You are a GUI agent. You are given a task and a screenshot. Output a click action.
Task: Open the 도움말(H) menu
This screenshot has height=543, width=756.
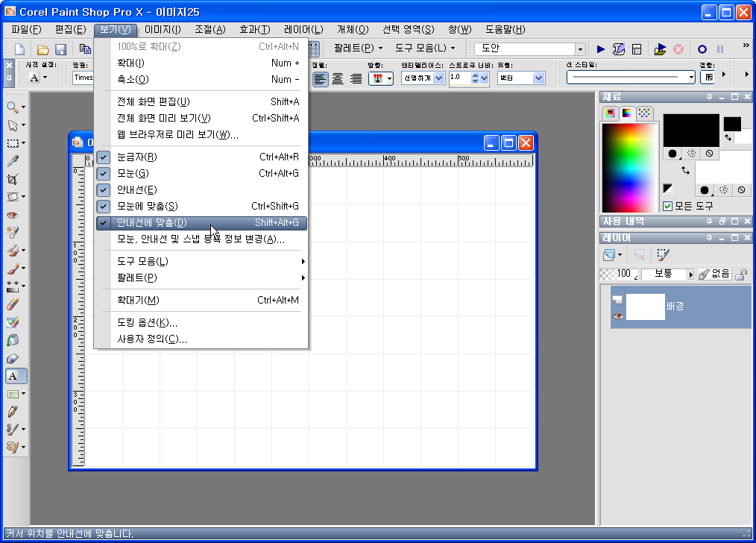(505, 29)
